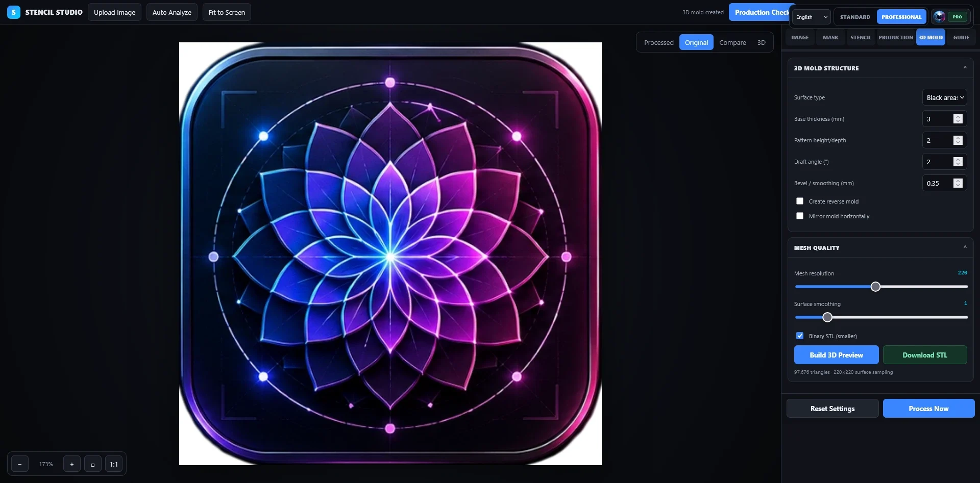Select Professional mode
The height and width of the screenshot is (483, 980).
(901, 17)
